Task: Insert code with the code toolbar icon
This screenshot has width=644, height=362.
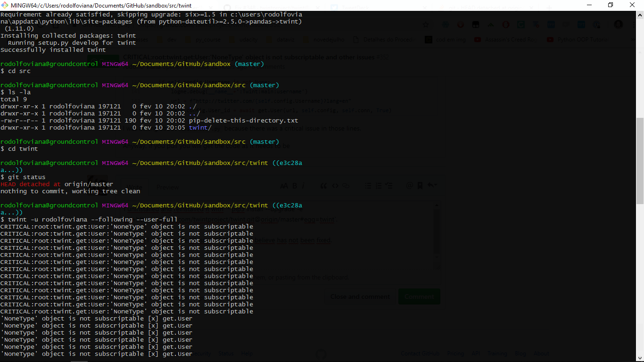Action: (335, 185)
